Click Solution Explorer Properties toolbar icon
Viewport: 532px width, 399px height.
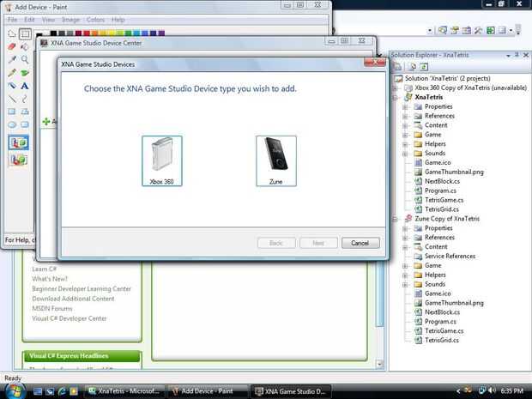(x=397, y=67)
